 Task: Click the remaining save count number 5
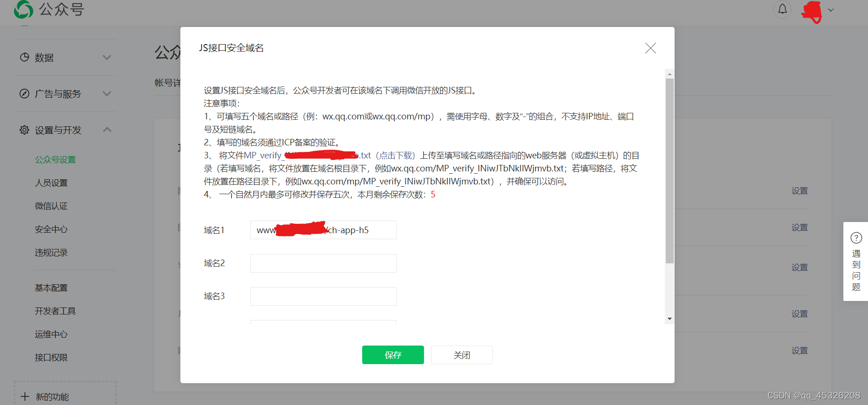pyautogui.click(x=433, y=195)
